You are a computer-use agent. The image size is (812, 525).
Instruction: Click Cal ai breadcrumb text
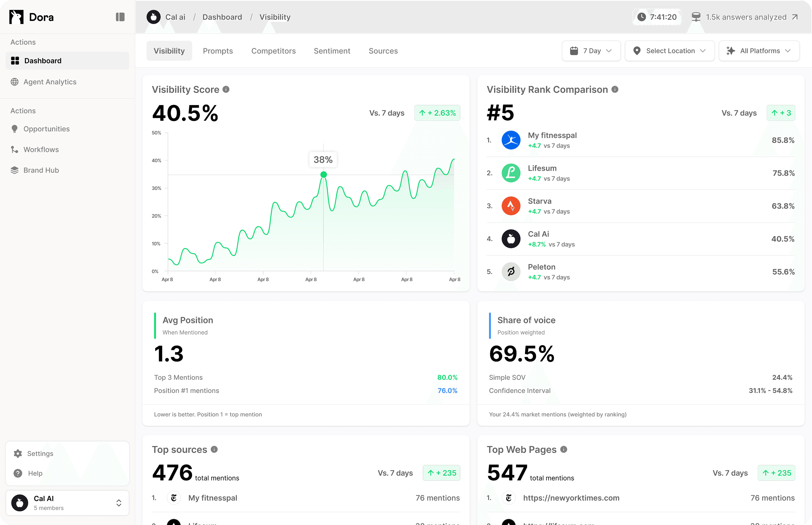175,17
